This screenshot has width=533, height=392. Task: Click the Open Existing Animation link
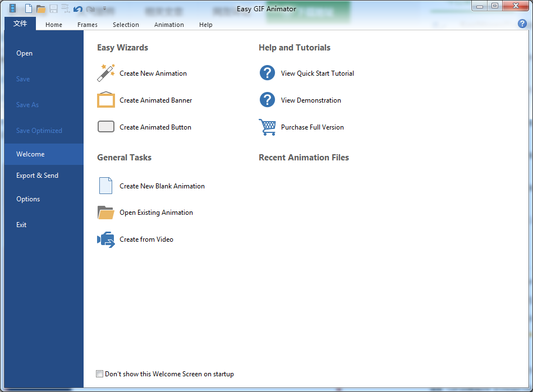coord(156,213)
